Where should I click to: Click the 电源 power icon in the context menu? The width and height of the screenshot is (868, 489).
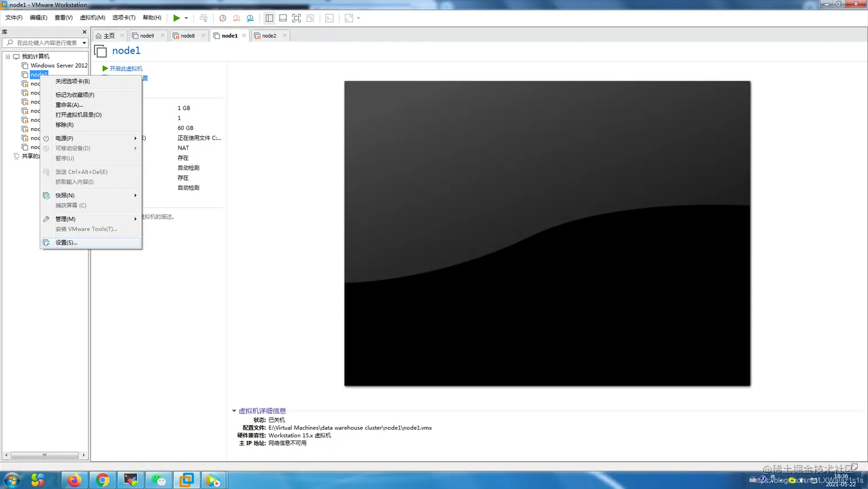click(46, 138)
